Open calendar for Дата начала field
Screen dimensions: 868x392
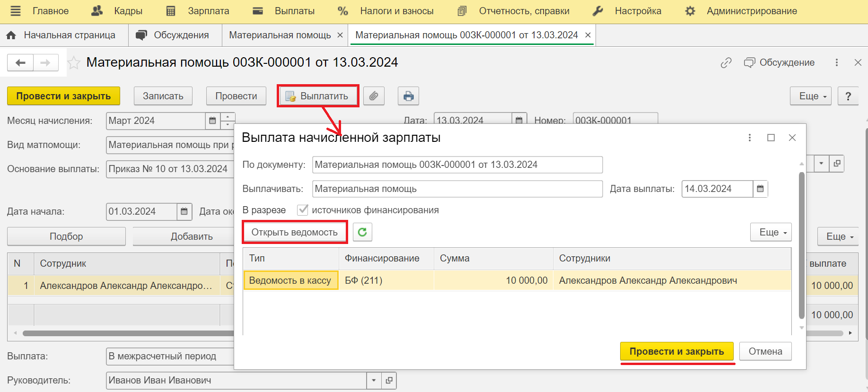point(184,211)
